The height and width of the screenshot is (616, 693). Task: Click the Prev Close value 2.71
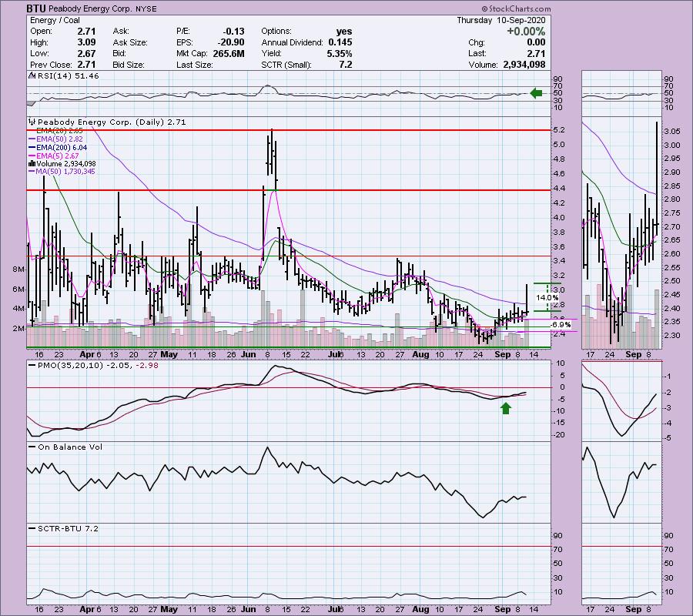(x=86, y=65)
